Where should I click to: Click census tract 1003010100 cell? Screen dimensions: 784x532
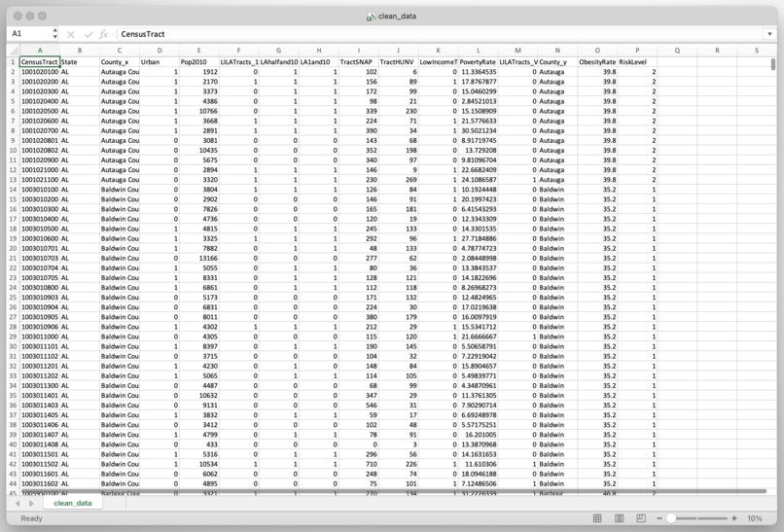tap(40, 190)
